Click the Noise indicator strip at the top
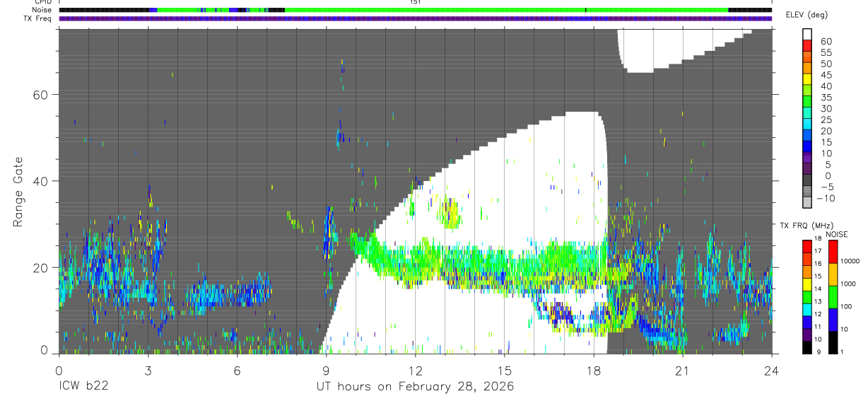 click(415, 10)
